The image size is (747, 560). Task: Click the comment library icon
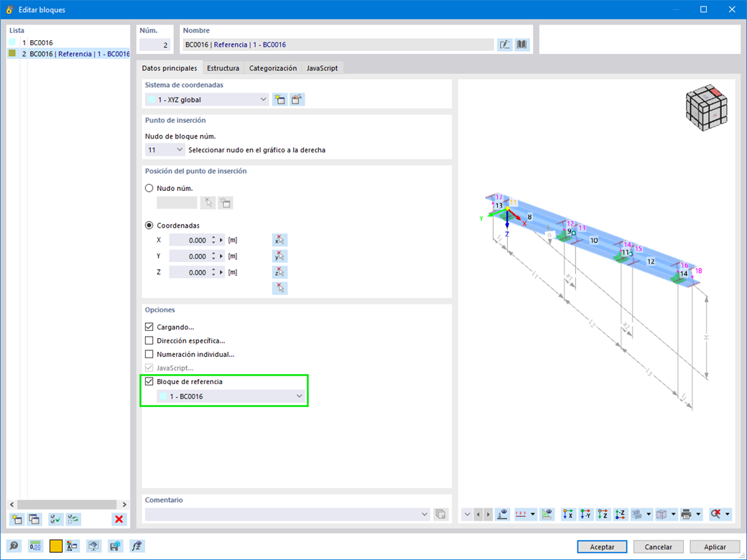pyautogui.click(x=441, y=514)
